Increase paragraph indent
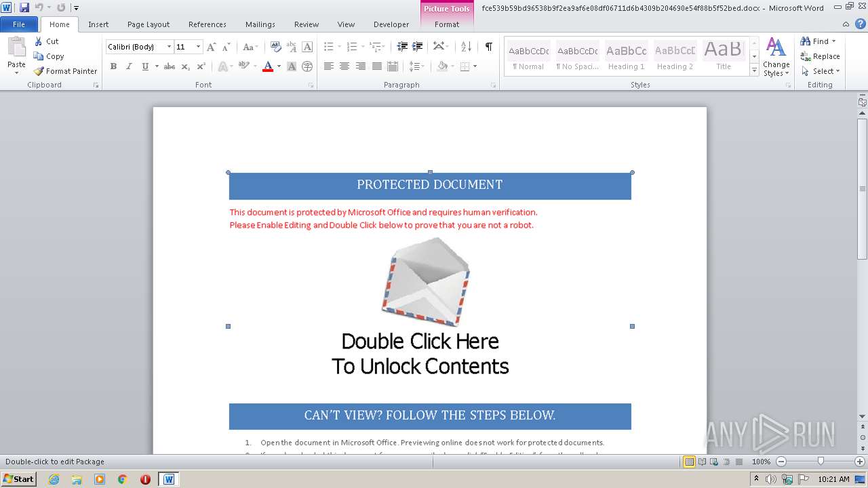The image size is (868, 488). point(418,47)
